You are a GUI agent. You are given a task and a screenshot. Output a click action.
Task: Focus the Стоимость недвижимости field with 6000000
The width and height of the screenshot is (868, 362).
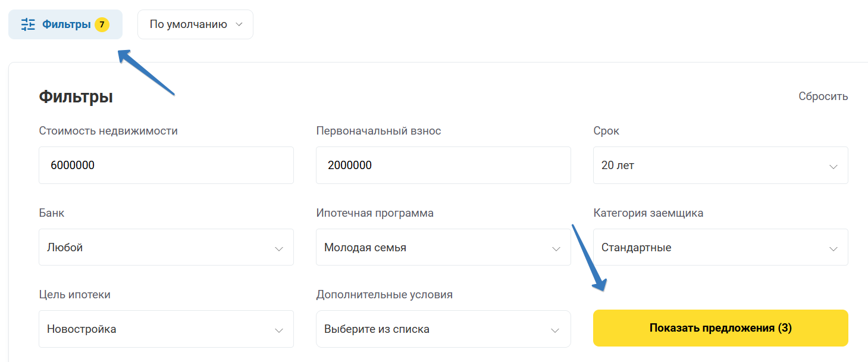pyautogui.click(x=166, y=165)
